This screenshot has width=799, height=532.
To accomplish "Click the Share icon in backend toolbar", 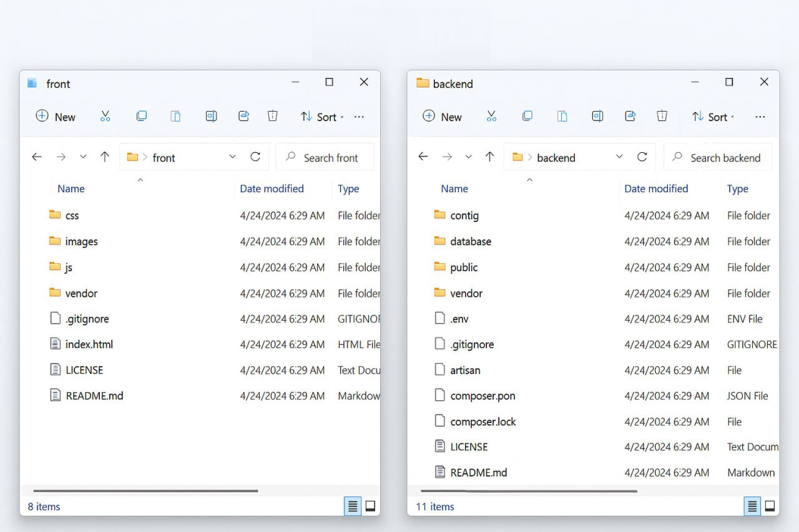I will click(630, 116).
